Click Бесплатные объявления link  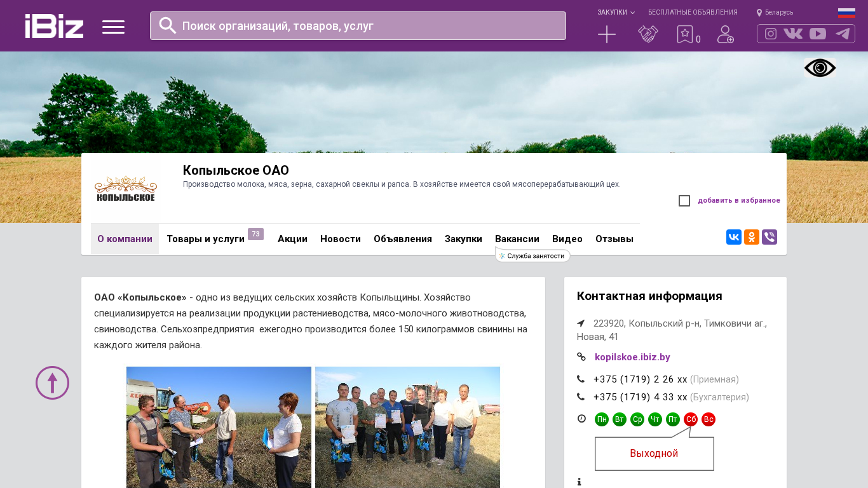pos(693,12)
